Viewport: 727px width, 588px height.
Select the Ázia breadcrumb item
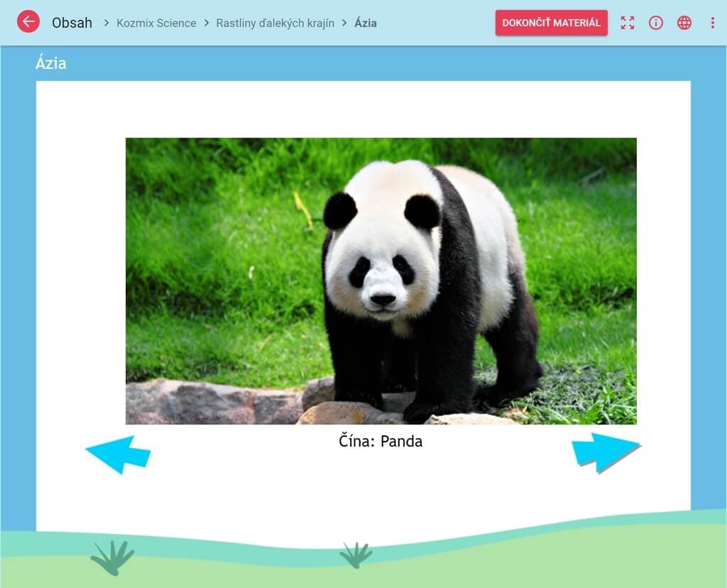(x=366, y=23)
